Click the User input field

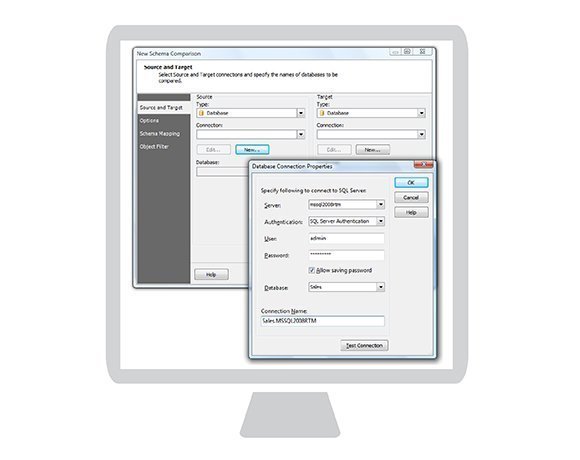pyautogui.click(x=347, y=239)
